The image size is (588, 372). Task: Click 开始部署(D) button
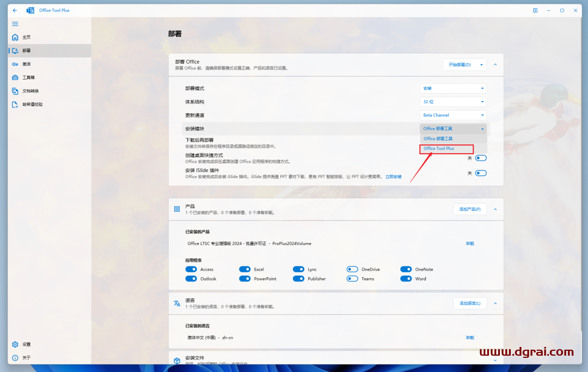click(460, 65)
